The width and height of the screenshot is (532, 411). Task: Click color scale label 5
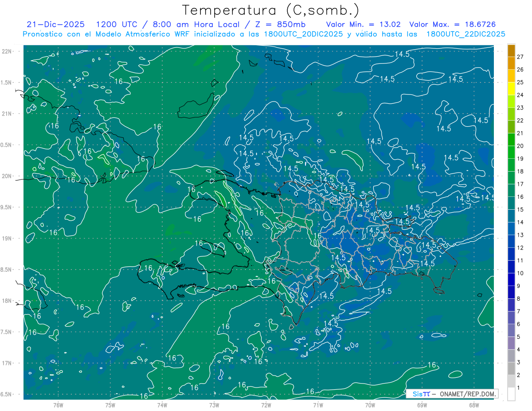(x=519, y=337)
